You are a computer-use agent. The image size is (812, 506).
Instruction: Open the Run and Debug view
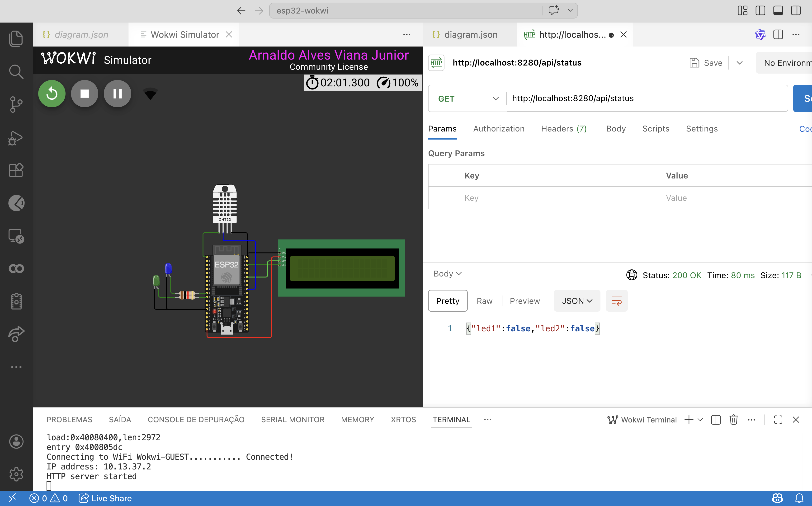16,138
